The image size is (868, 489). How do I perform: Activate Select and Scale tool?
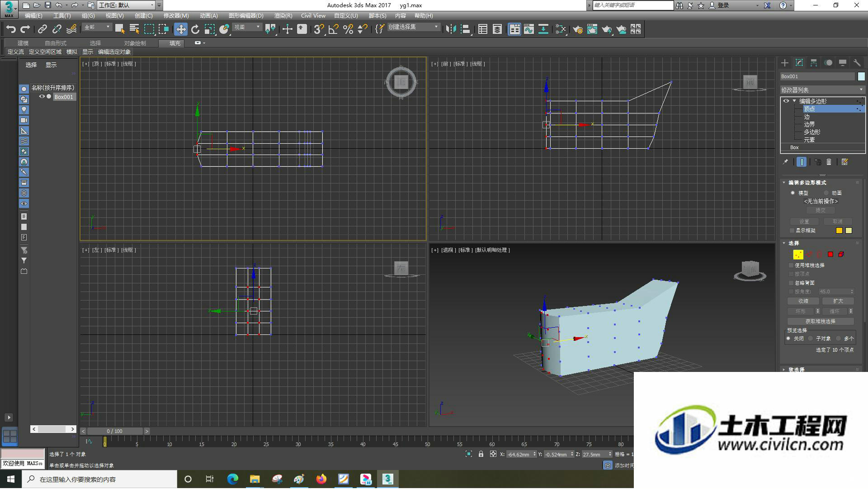210,29
